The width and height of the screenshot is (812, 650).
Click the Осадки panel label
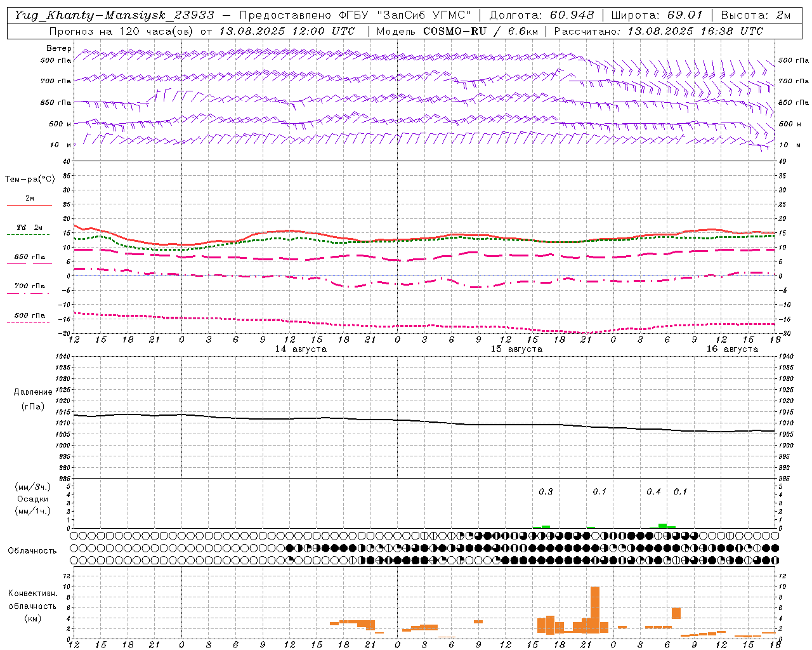pyautogui.click(x=33, y=499)
